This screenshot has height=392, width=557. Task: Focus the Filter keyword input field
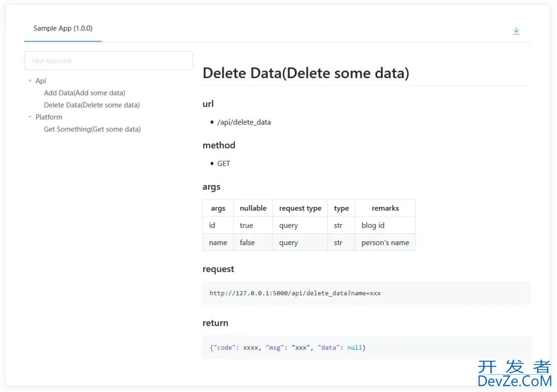point(109,61)
